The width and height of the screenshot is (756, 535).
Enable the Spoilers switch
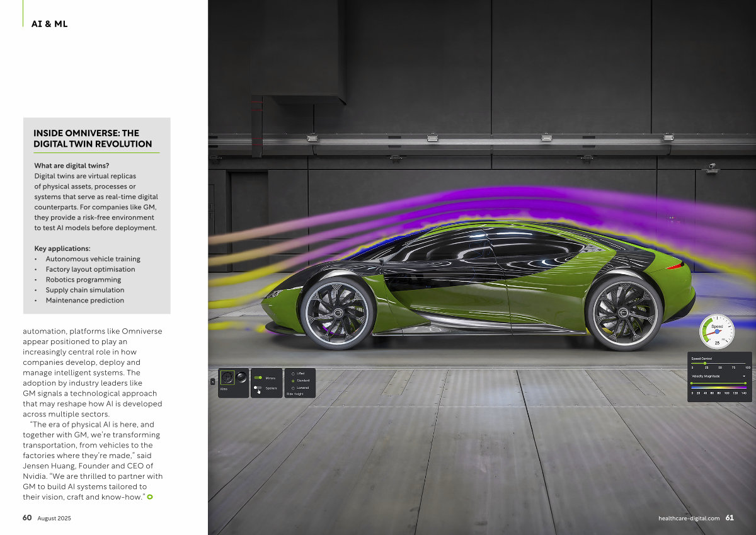point(258,388)
